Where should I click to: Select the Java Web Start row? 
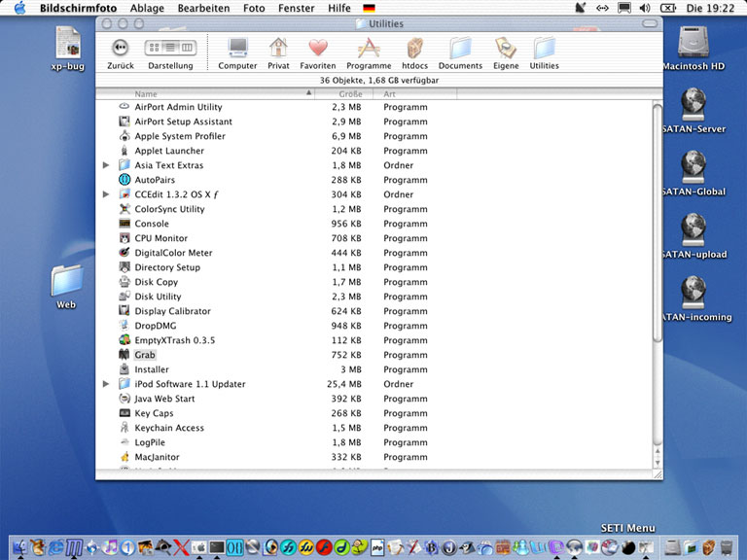(373, 399)
